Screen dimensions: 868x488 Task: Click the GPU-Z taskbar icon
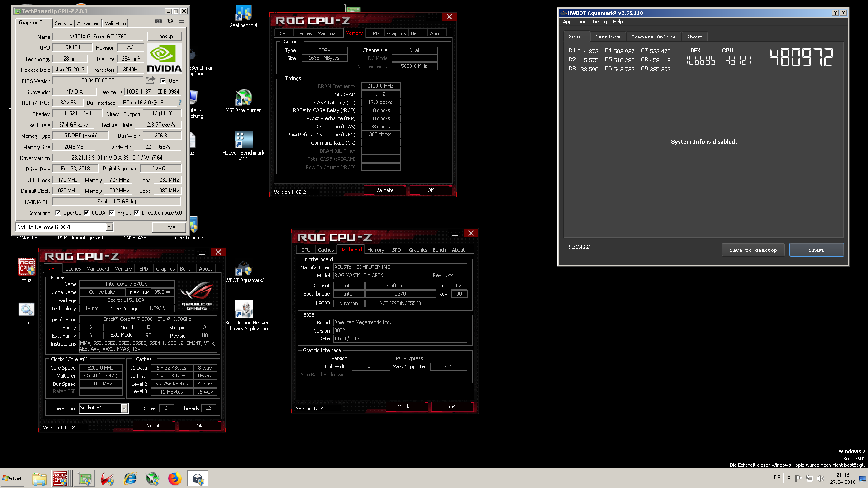click(85, 479)
